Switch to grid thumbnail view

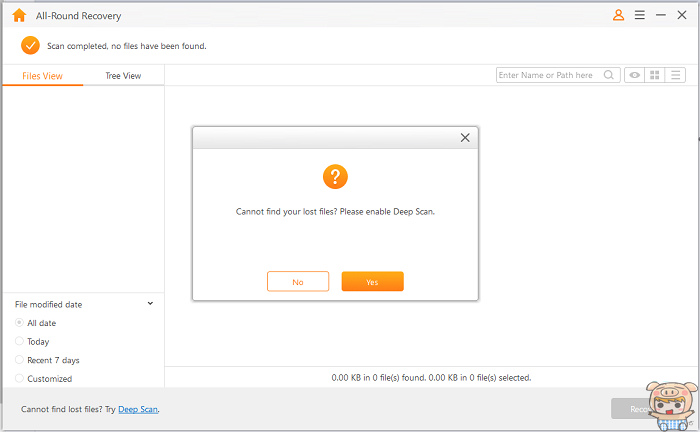pos(655,75)
